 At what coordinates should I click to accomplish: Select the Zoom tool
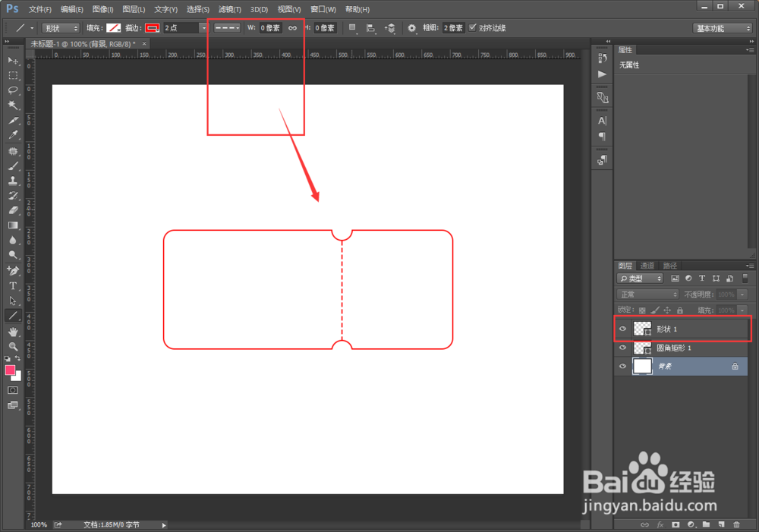point(13,347)
